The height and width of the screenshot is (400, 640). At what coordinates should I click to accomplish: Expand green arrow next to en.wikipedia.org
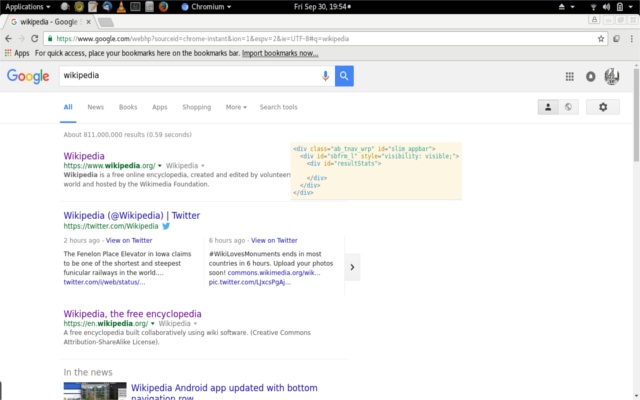153,324
